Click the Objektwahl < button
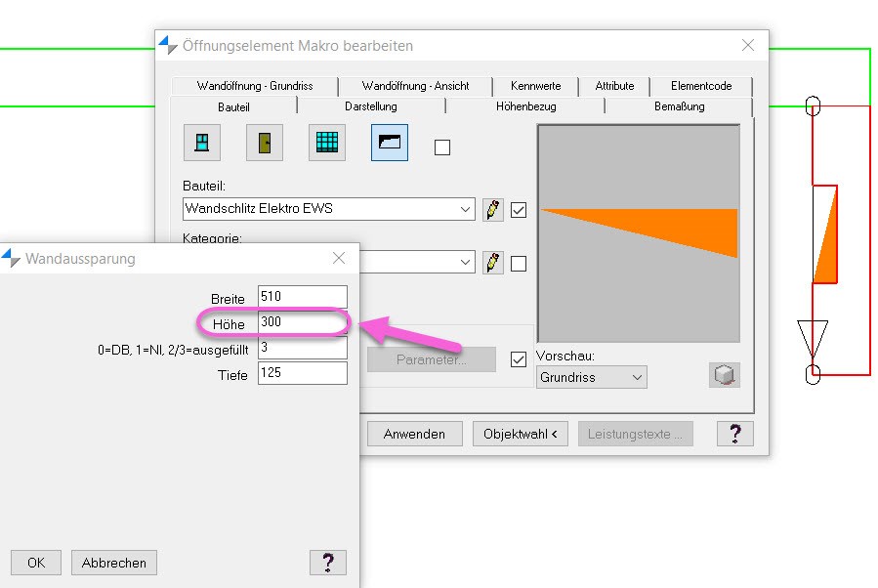The width and height of the screenshot is (878, 588). [521, 434]
